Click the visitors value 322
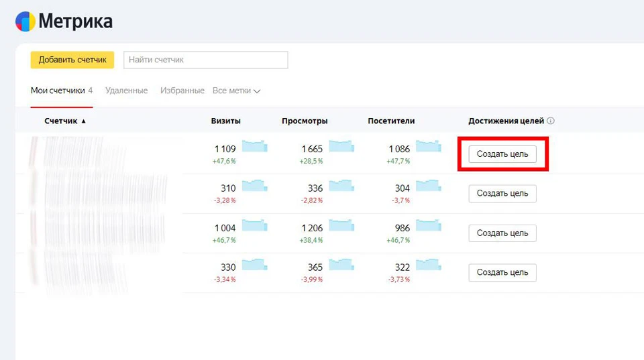The width and height of the screenshot is (644, 360). coord(402,267)
